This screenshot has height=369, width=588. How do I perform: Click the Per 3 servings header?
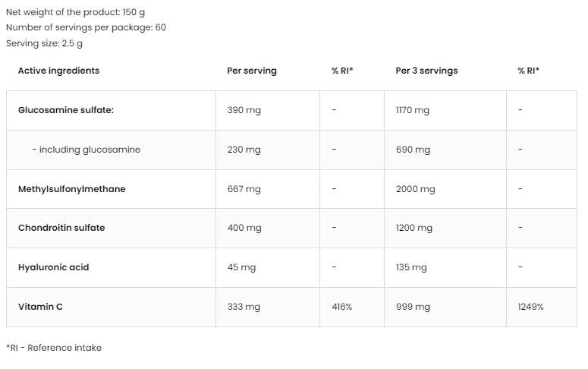pos(426,71)
